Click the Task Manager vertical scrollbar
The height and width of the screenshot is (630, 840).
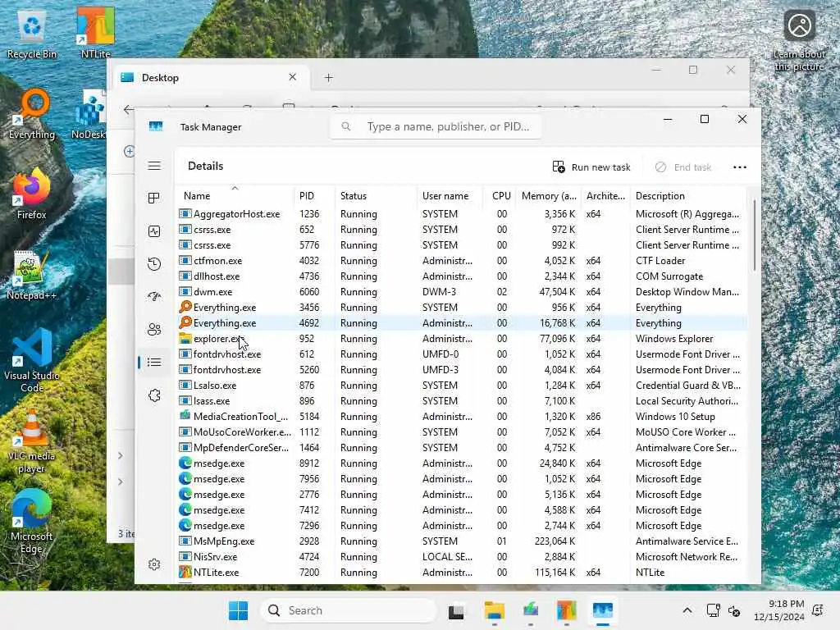tap(755, 235)
